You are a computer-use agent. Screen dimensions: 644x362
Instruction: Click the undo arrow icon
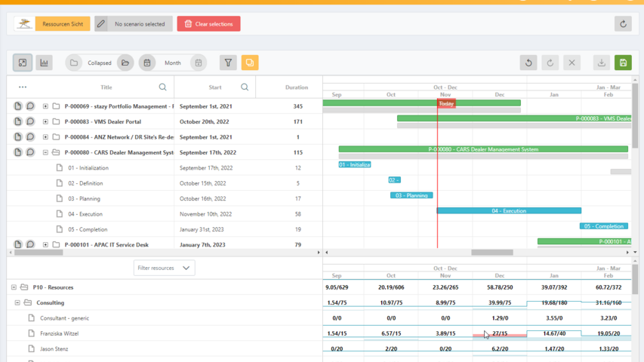point(528,63)
